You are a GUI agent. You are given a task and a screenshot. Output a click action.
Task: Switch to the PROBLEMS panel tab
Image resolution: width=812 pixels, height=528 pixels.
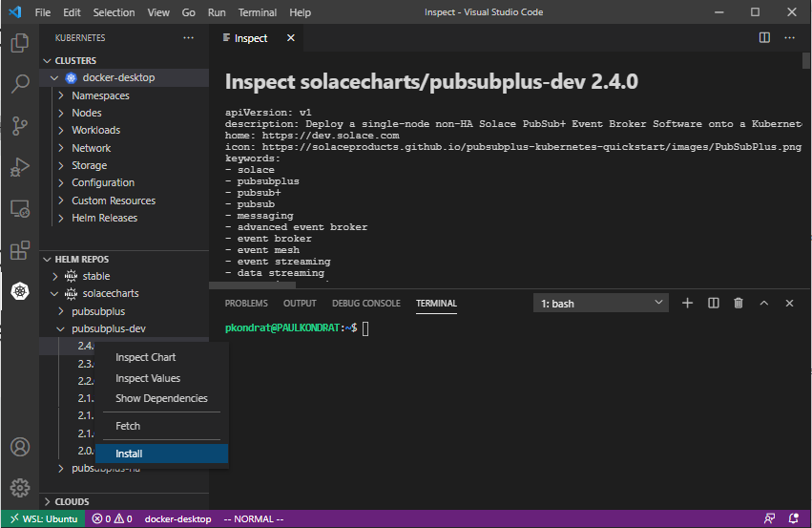[x=246, y=304]
